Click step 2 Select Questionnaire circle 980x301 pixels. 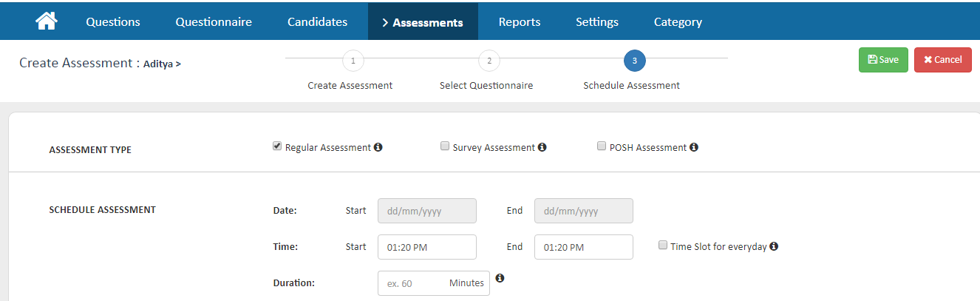click(x=489, y=61)
